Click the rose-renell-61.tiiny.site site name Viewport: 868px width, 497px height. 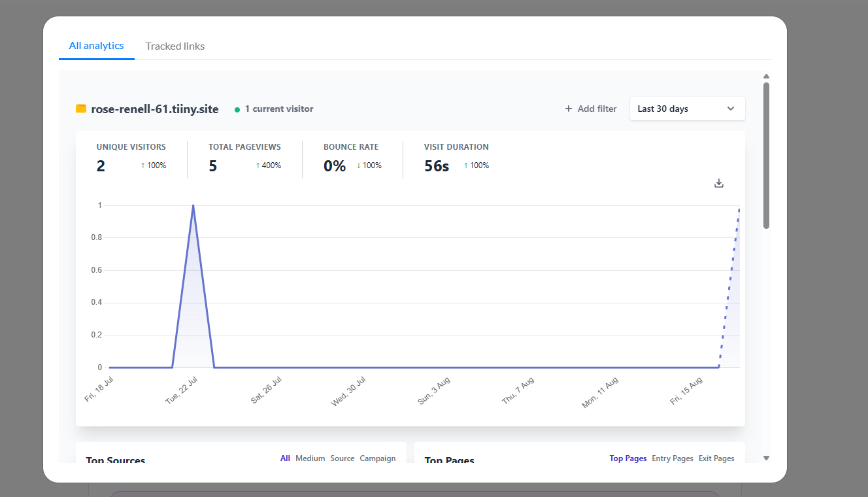coord(155,109)
